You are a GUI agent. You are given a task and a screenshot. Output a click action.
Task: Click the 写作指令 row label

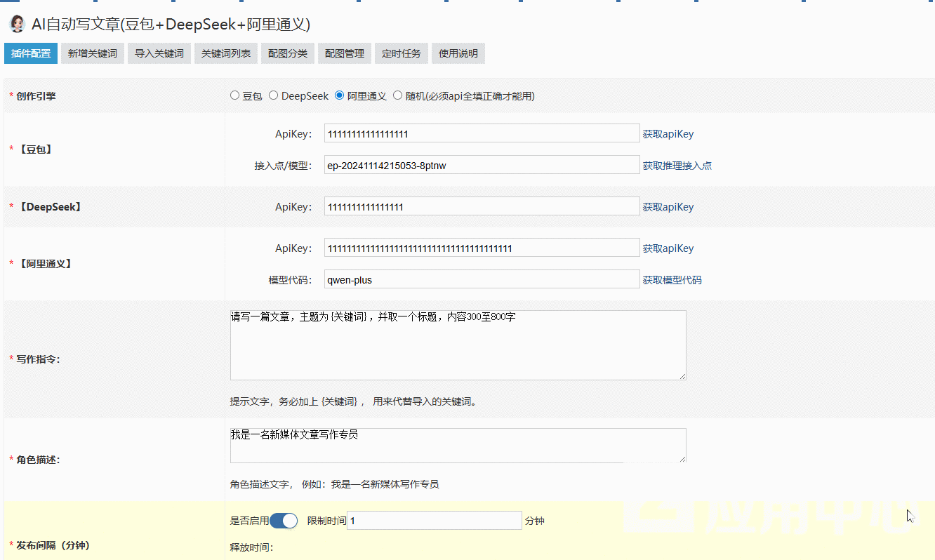(38, 359)
